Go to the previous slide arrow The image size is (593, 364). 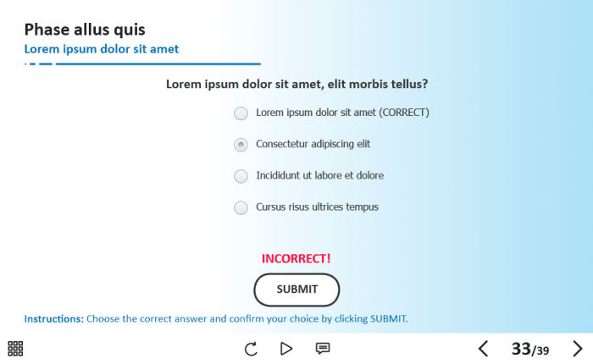(483, 349)
